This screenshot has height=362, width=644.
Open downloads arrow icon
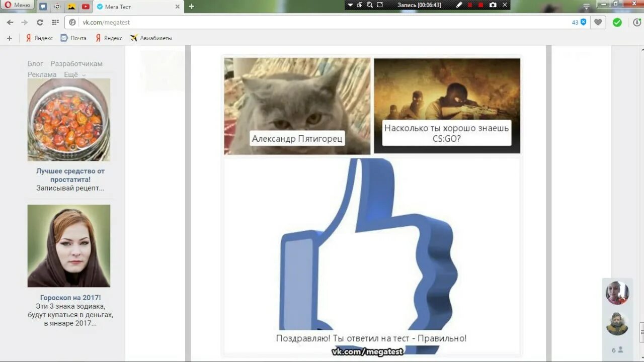pos(637,22)
